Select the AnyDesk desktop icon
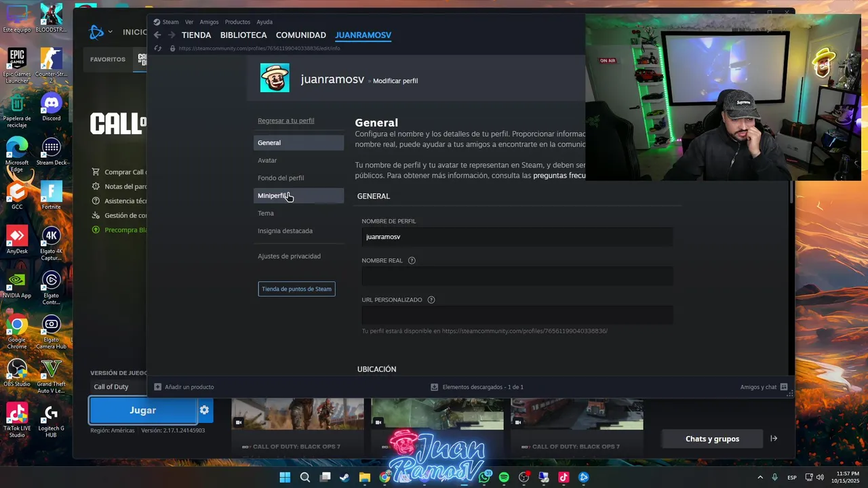 [17, 241]
